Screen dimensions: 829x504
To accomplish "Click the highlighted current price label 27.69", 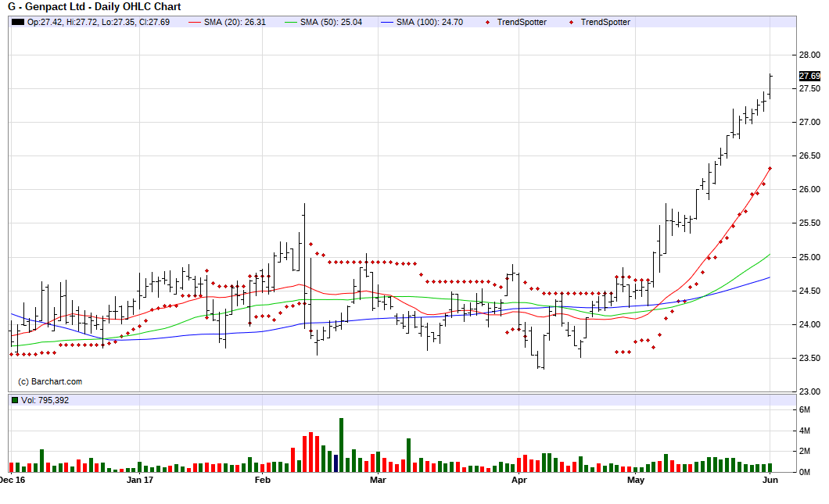I will tap(809, 76).
